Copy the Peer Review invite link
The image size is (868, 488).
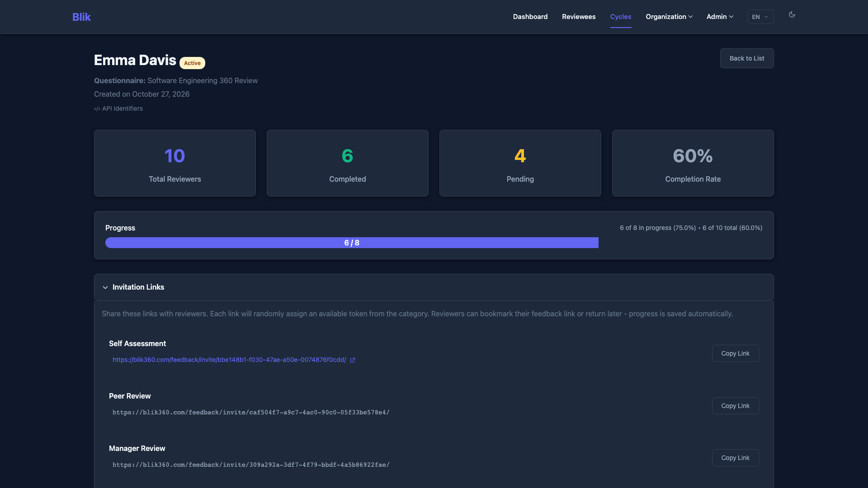tap(735, 406)
